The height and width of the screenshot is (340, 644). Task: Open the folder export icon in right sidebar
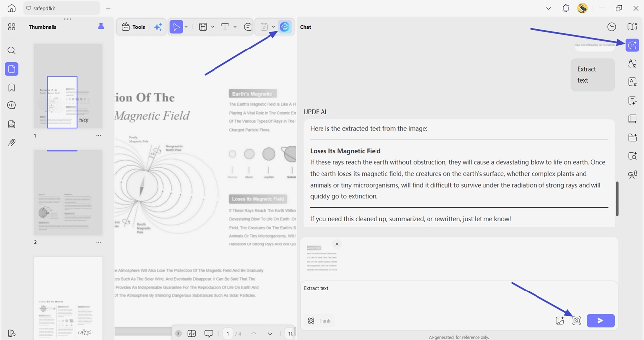click(632, 137)
